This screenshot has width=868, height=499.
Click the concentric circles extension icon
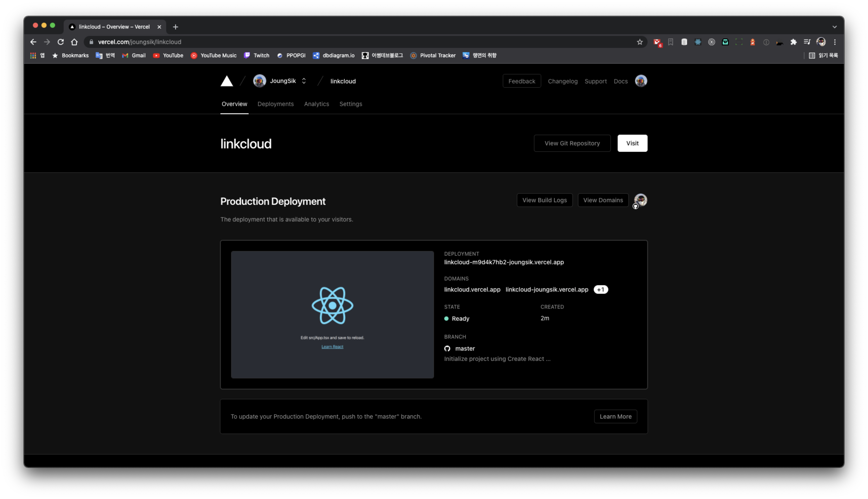[711, 42]
